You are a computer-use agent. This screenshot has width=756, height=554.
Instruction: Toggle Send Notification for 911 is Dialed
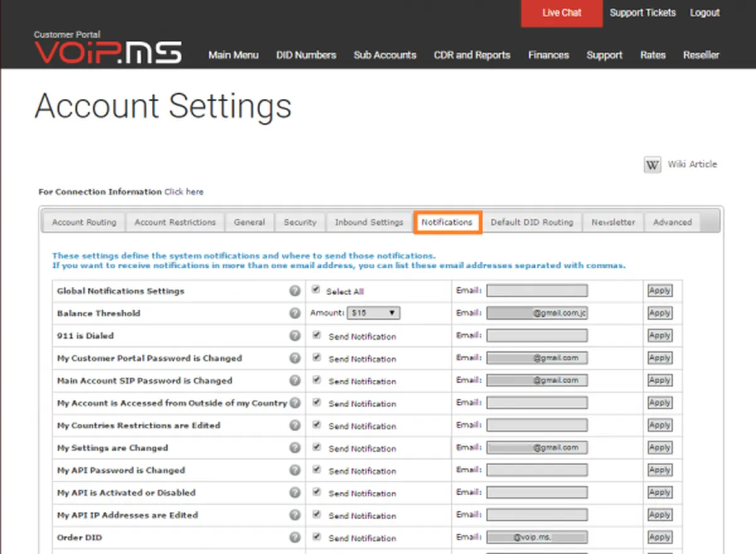click(316, 335)
